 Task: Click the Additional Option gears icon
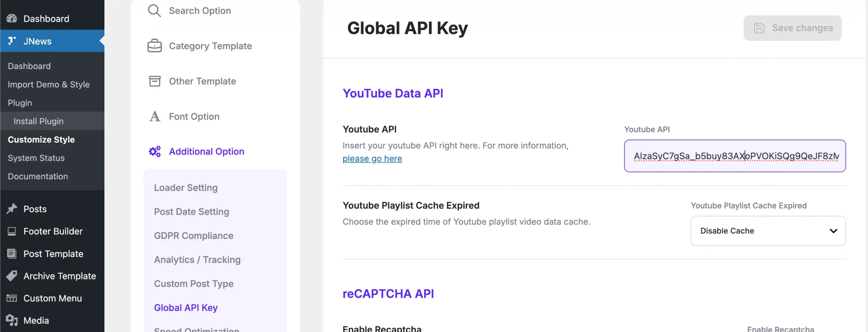pos(155,151)
